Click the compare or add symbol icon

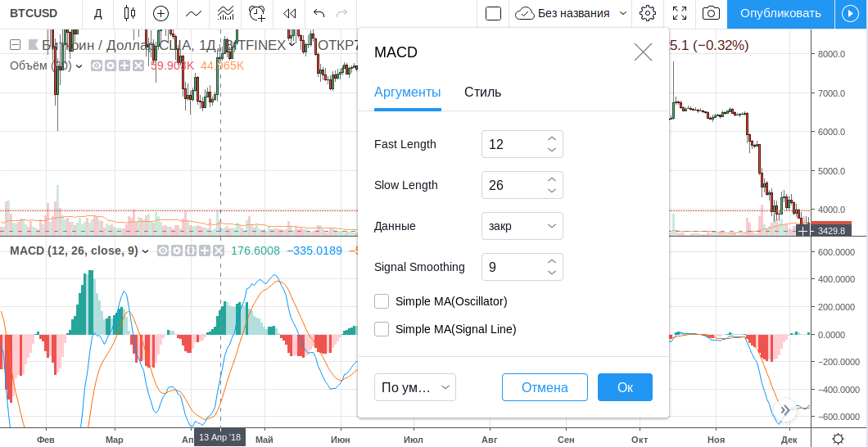pos(161,13)
